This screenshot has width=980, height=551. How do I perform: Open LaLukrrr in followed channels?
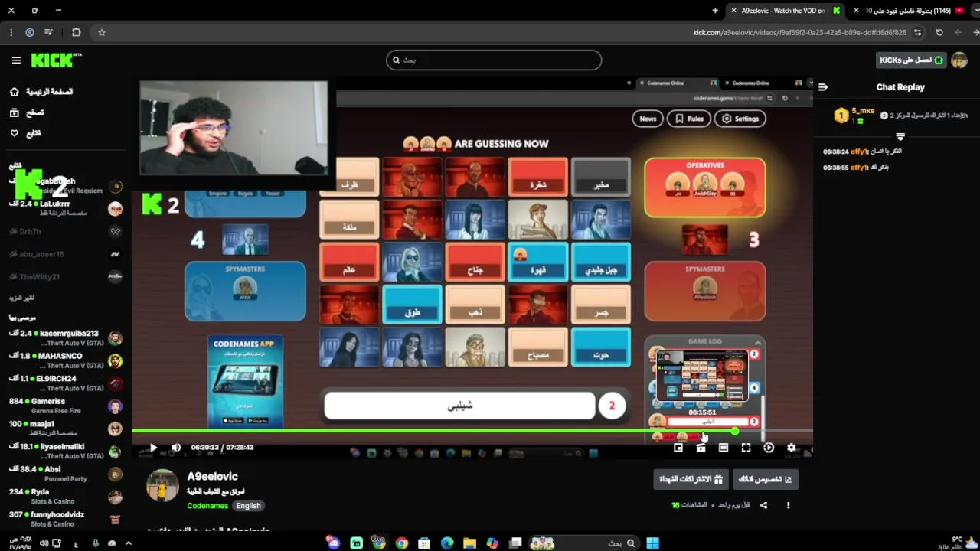click(65, 208)
